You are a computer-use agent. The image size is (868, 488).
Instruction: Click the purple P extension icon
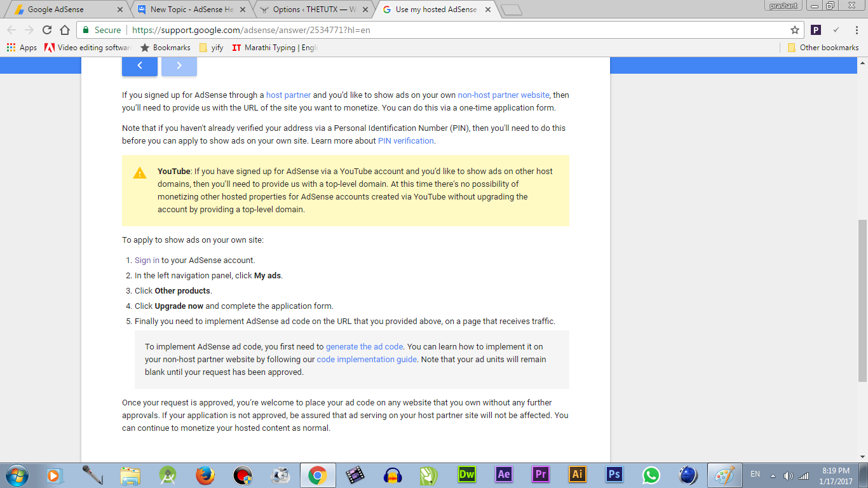(816, 30)
